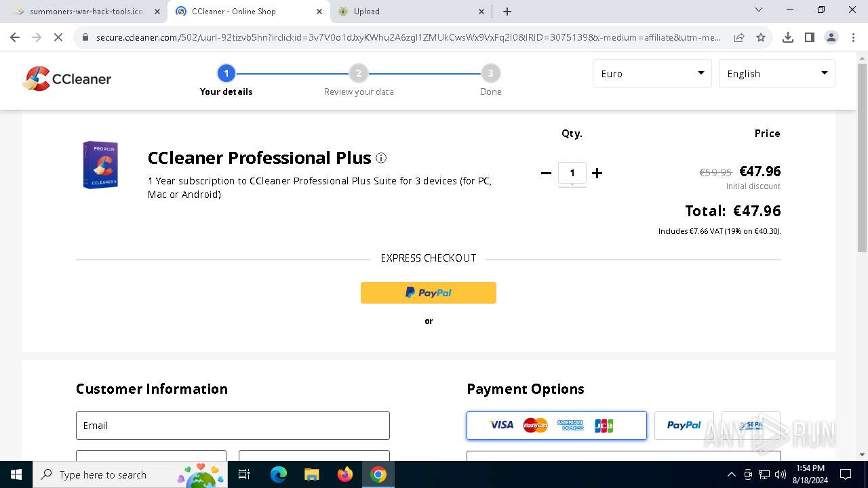Image resolution: width=868 pixels, height=488 pixels.
Task: Switch to summoners-war-hack-tools browser tab
Action: [x=86, y=12]
